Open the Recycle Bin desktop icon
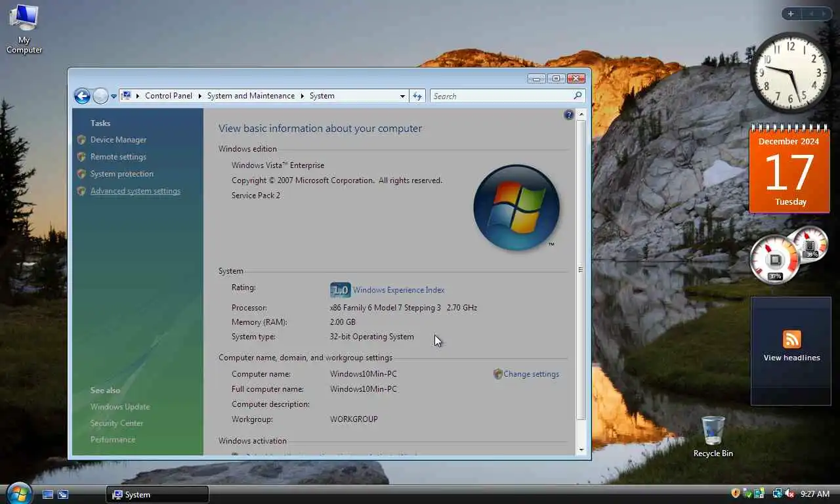840x504 pixels. point(713,436)
